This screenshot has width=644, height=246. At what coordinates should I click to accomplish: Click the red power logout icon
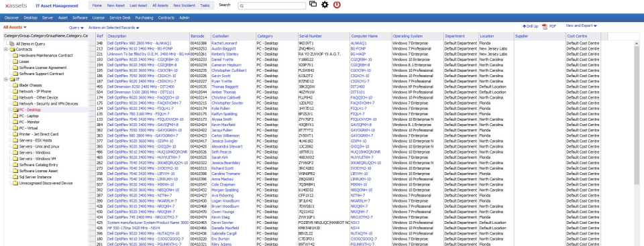337,5
